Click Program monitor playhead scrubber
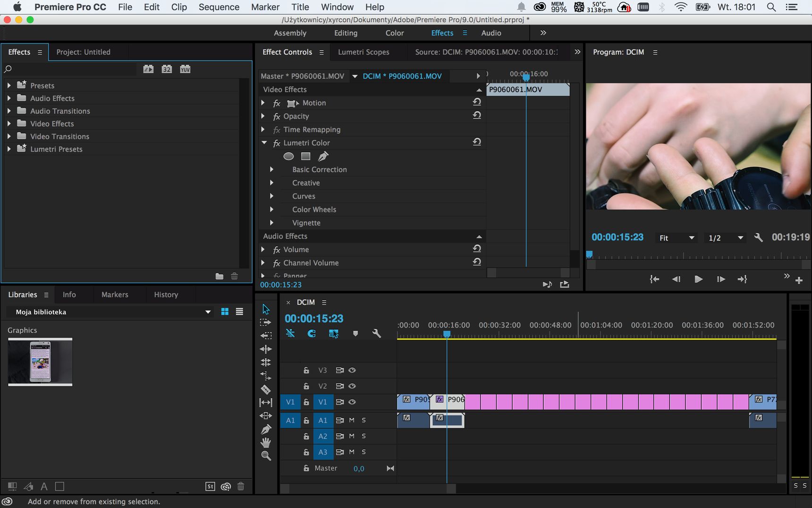Viewport: 812px width, 508px height. click(x=589, y=254)
